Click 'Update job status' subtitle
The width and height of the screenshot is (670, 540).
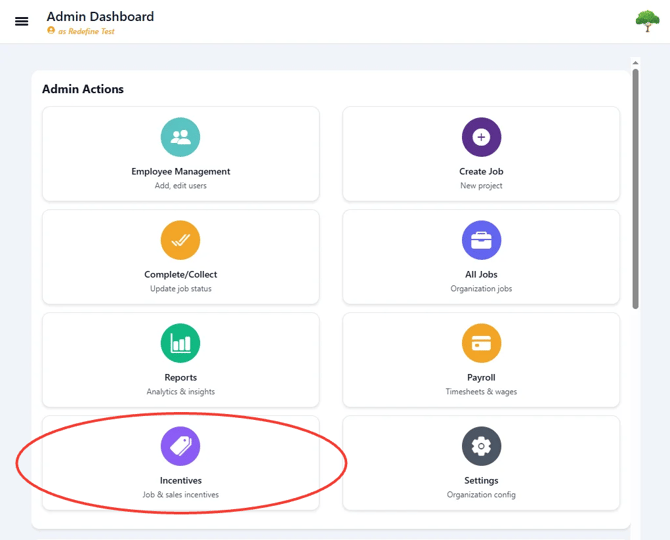tap(181, 288)
